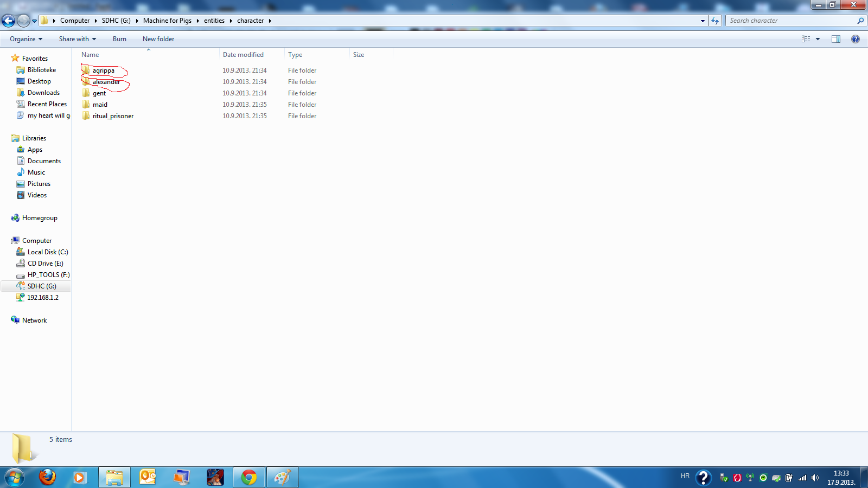Click the HR language indicator
Screen dimensions: 868x488
(x=685, y=476)
